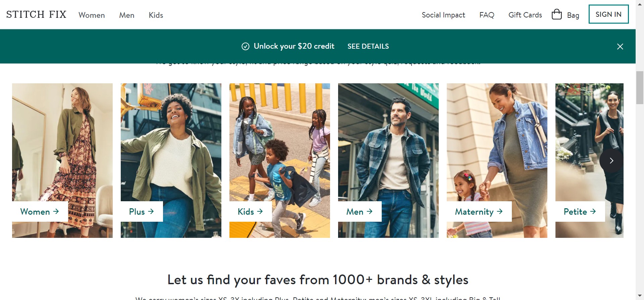The height and width of the screenshot is (300, 644).
Task: Open the FAQ link
Action: (x=487, y=15)
